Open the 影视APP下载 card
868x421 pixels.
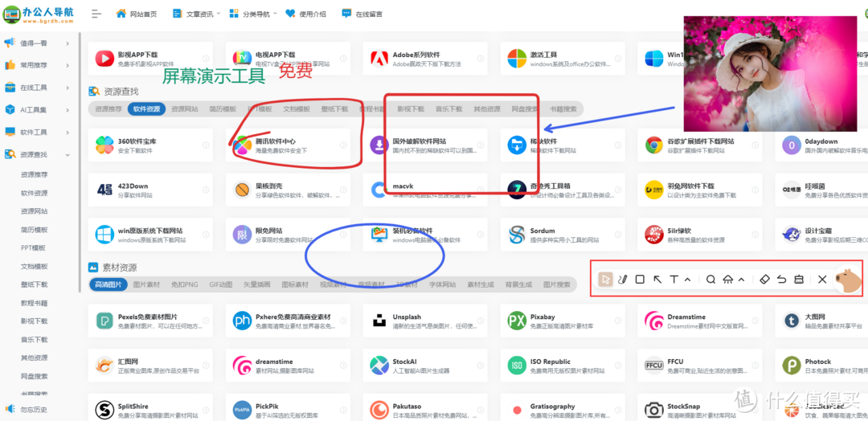point(150,59)
